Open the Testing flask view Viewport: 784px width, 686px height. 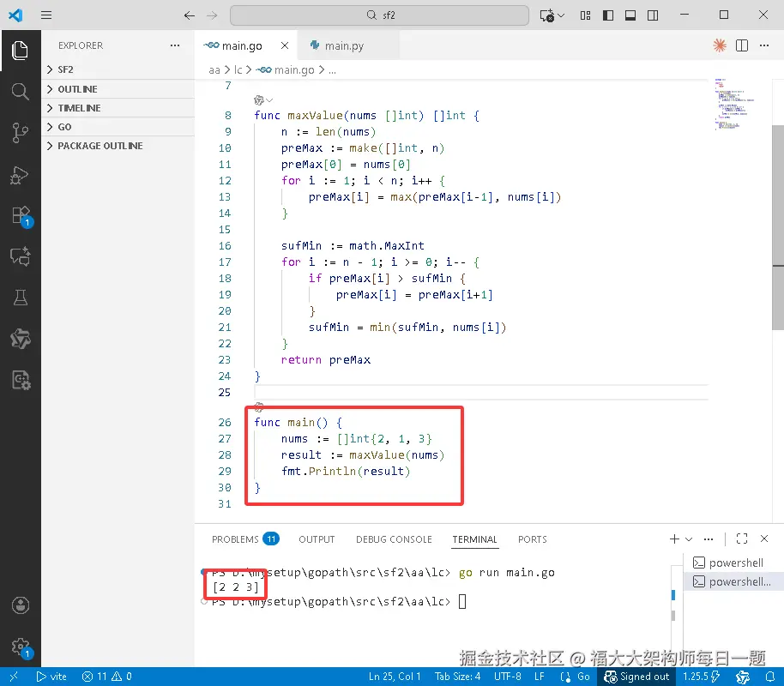point(20,298)
